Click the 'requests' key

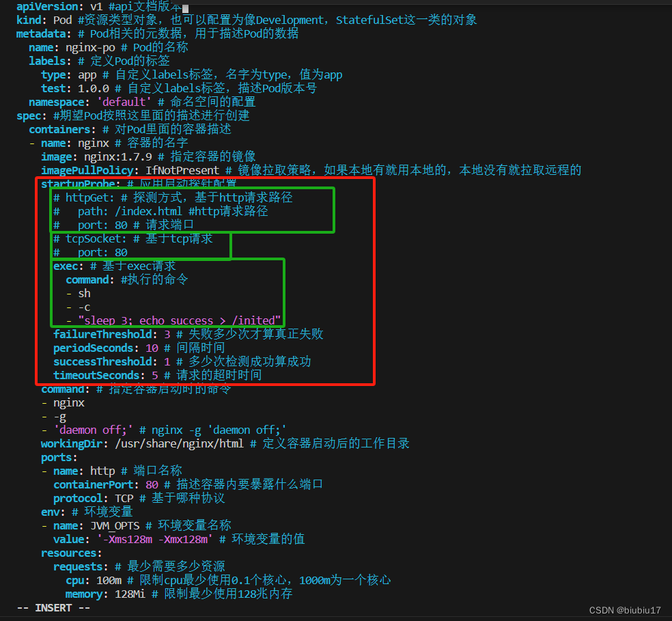(78, 567)
